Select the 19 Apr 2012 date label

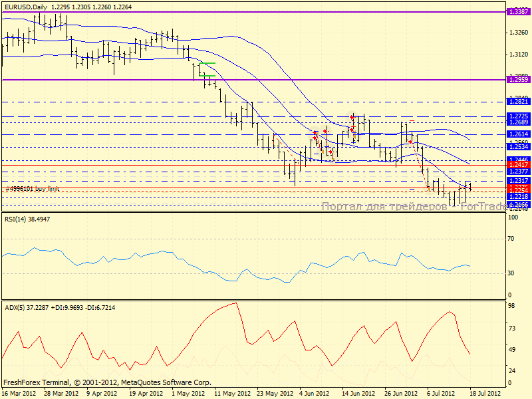pyautogui.click(x=146, y=394)
